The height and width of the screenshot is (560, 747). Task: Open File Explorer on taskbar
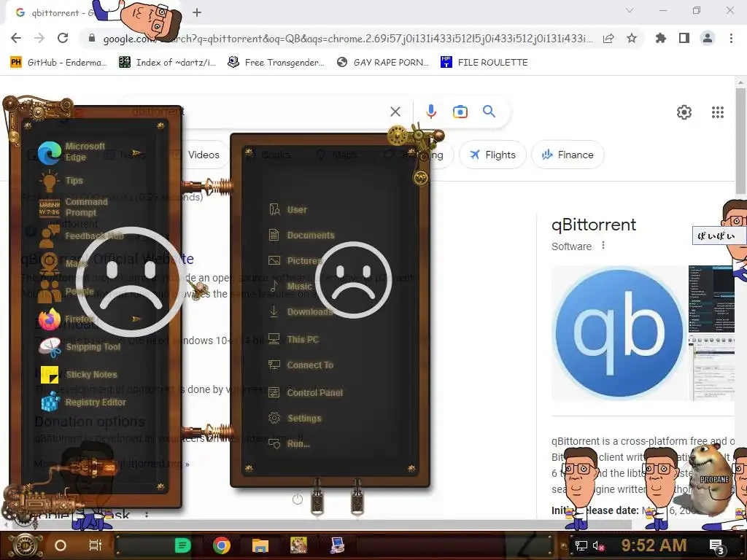[260, 545]
